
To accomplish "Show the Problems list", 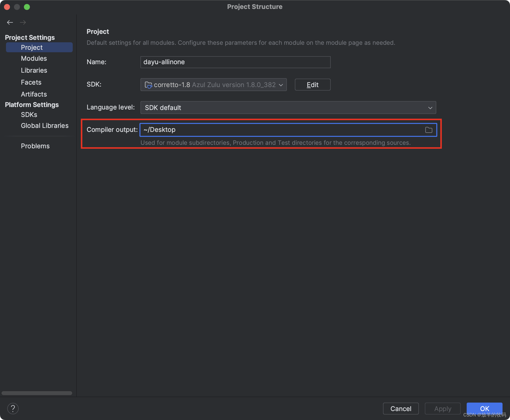I will point(35,146).
